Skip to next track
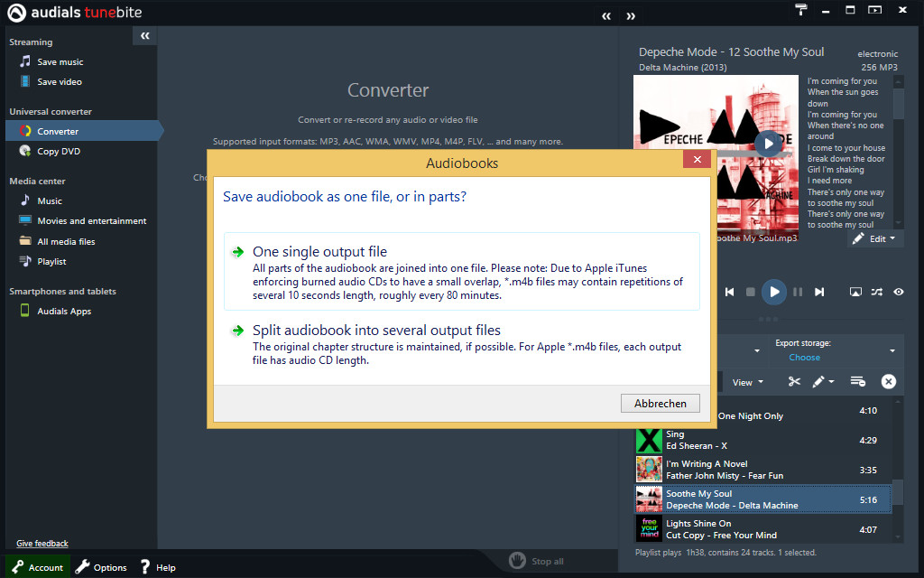Viewport: 924px width, 578px height. pyautogui.click(x=819, y=292)
